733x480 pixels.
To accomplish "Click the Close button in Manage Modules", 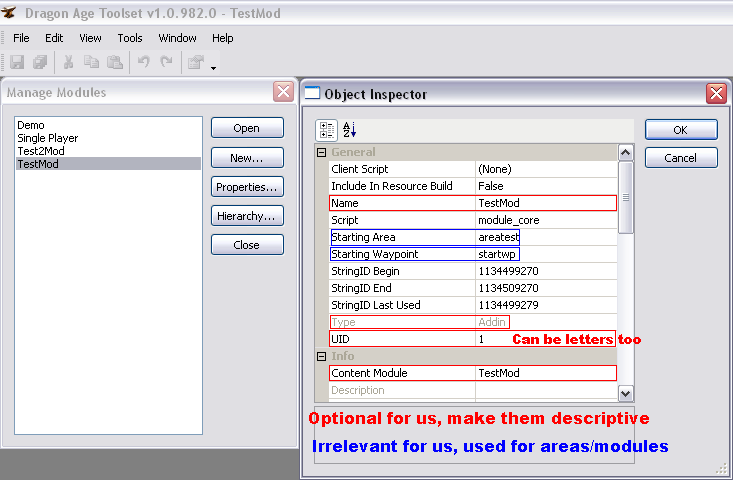I will coord(247,245).
